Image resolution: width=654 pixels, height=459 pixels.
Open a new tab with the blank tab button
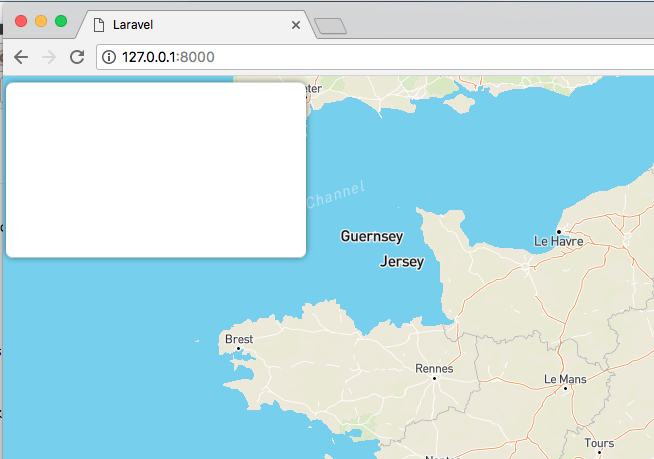coord(330,26)
